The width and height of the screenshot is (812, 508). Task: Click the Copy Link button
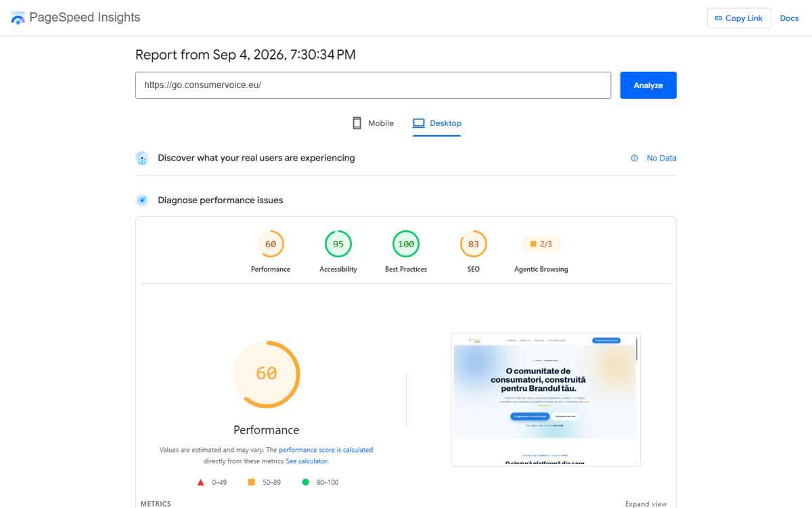(x=739, y=18)
